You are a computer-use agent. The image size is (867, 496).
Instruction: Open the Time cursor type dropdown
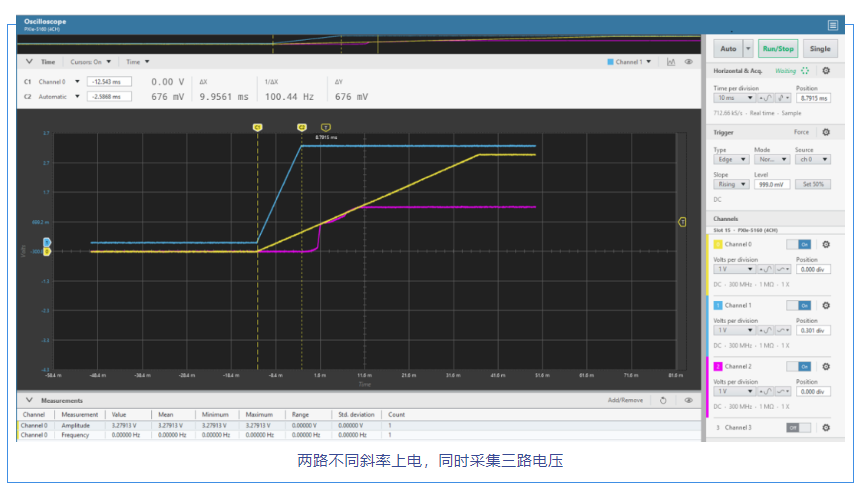(138, 62)
